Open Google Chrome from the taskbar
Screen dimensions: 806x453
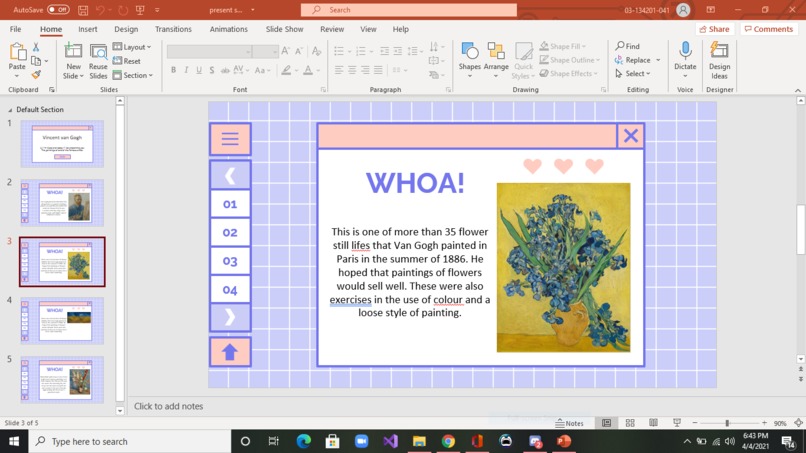tap(448, 441)
